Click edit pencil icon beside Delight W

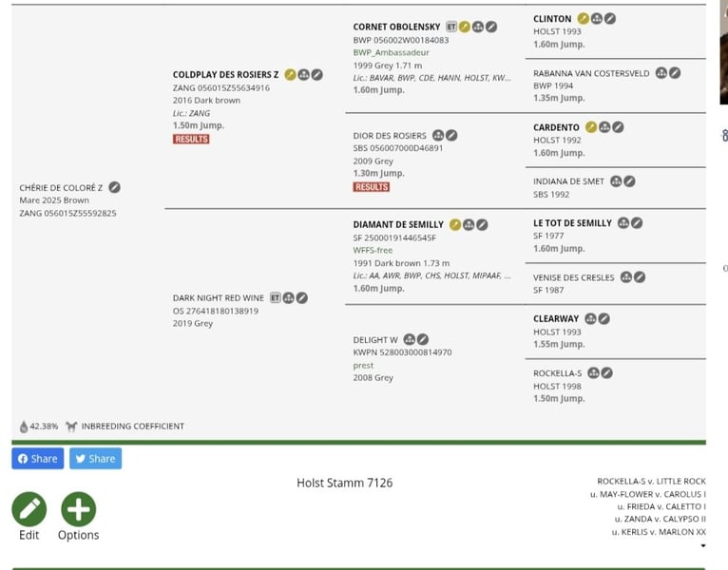coord(423,339)
